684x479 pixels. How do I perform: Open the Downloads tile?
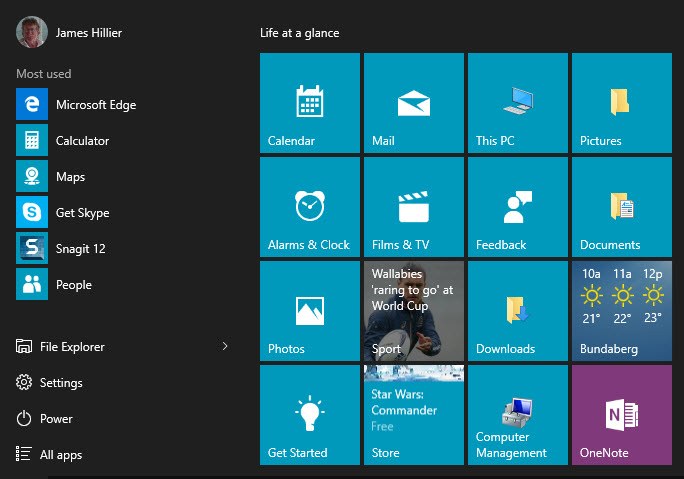(x=518, y=311)
